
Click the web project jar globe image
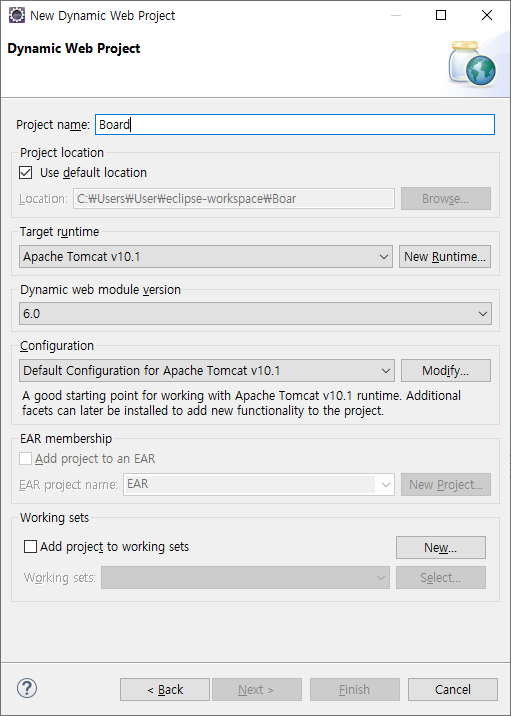click(472, 63)
